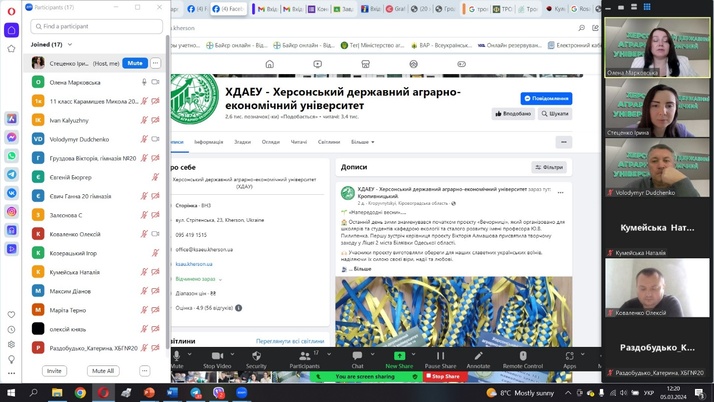Switch to Згадки tab
The height and width of the screenshot is (402, 714).
pos(242,142)
